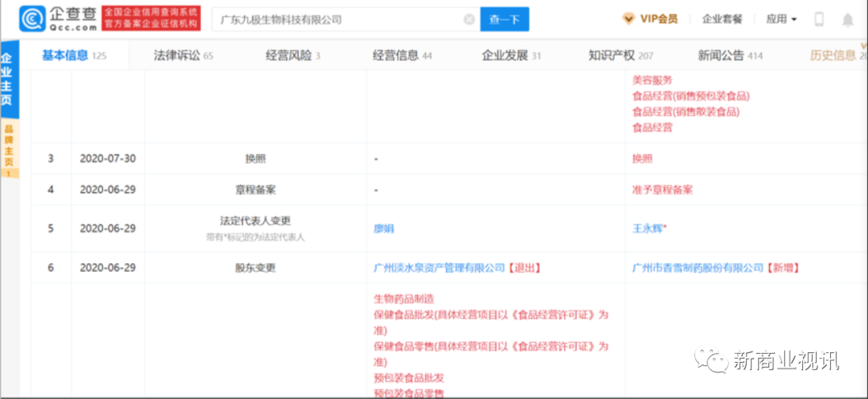Switch to 法律诉讼 tab
Image resolution: width=868 pixels, height=399 pixels.
coord(183,56)
